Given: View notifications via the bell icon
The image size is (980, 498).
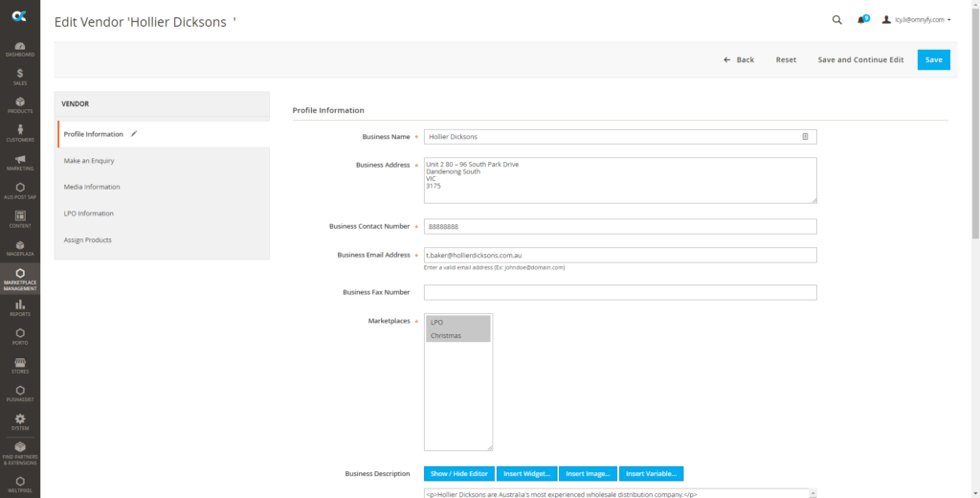Looking at the screenshot, I should pyautogui.click(x=862, y=19).
